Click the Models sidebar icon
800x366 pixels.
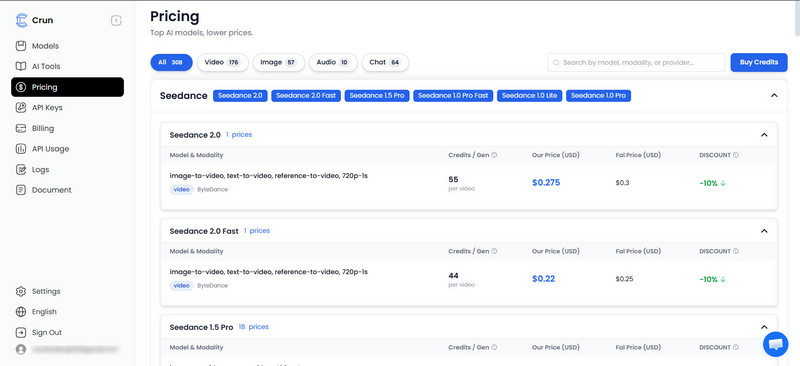point(20,46)
